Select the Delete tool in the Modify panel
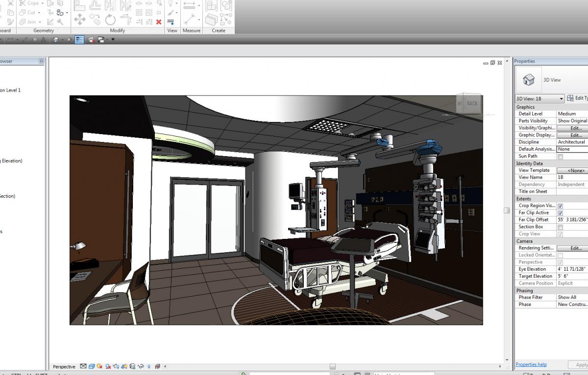 pos(158,21)
